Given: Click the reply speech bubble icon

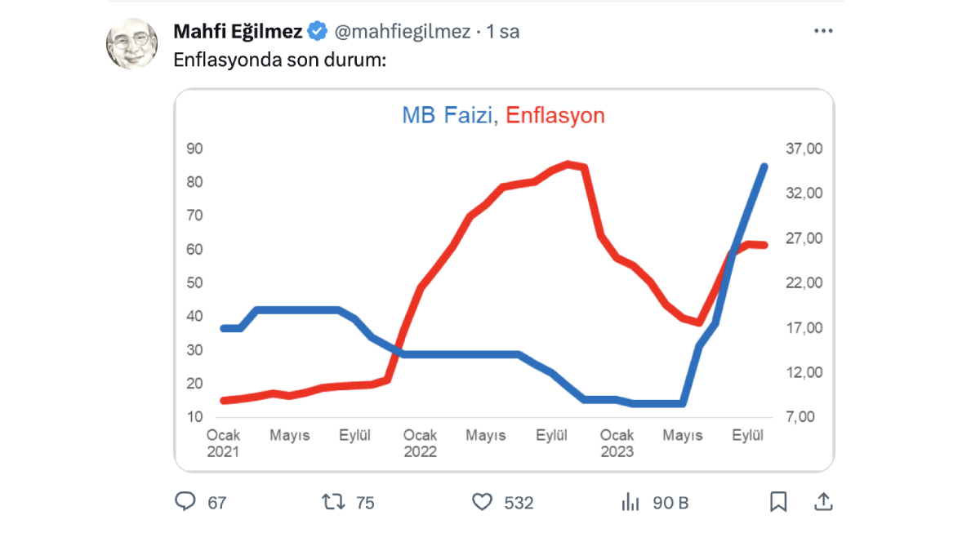Looking at the screenshot, I should click(185, 501).
